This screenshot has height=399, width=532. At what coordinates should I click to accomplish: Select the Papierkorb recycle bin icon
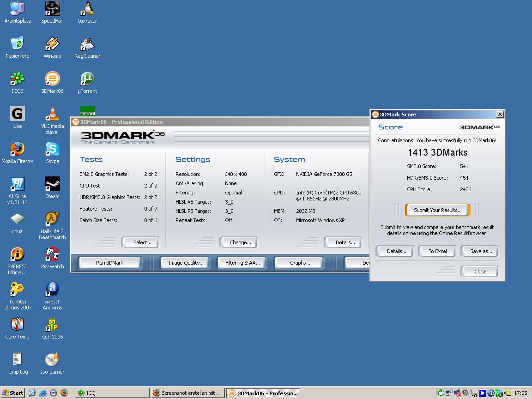point(17,48)
